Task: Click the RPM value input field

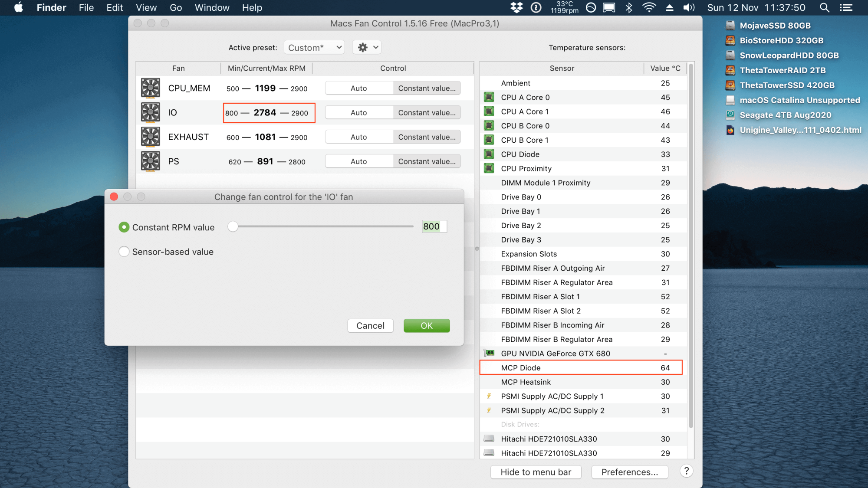Action: pyautogui.click(x=434, y=226)
